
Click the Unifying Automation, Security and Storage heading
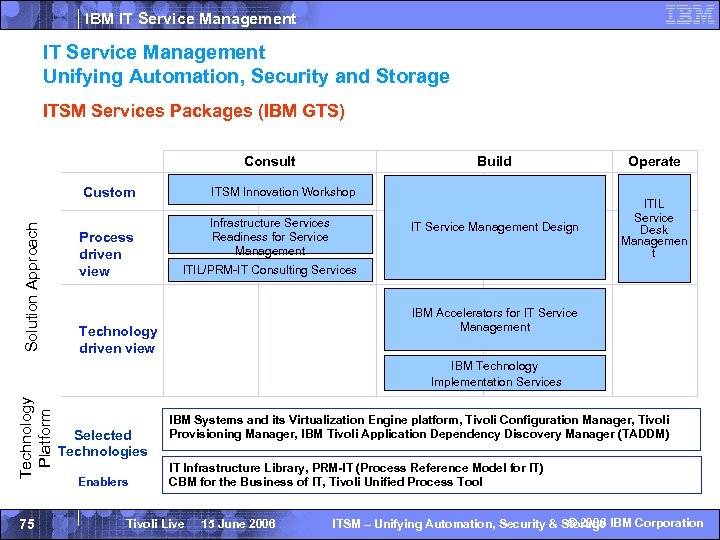(246, 77)
